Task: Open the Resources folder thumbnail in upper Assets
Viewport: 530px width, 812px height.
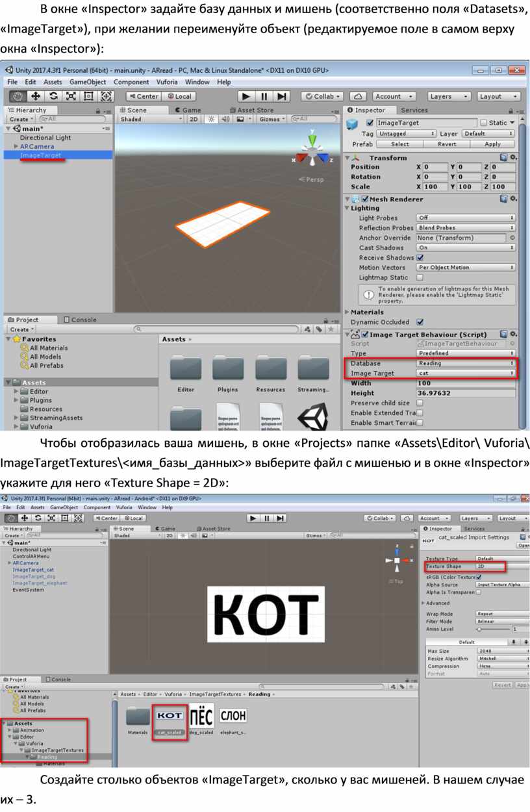Action: coord(271,369)
